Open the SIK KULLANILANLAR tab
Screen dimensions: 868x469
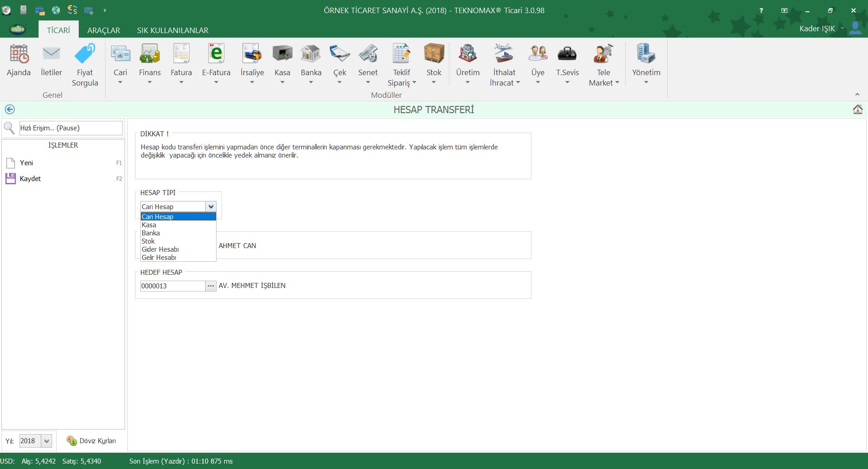173,30
